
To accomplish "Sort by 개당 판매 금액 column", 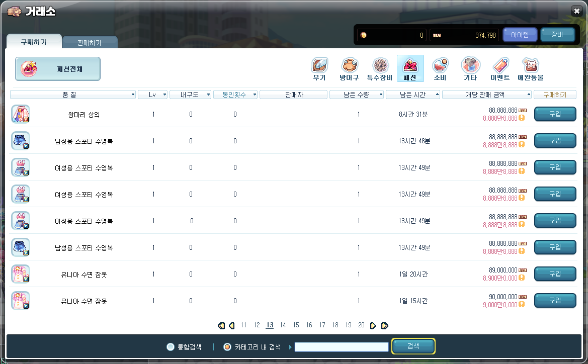I will pyautogui.click(x=486, y=95).
